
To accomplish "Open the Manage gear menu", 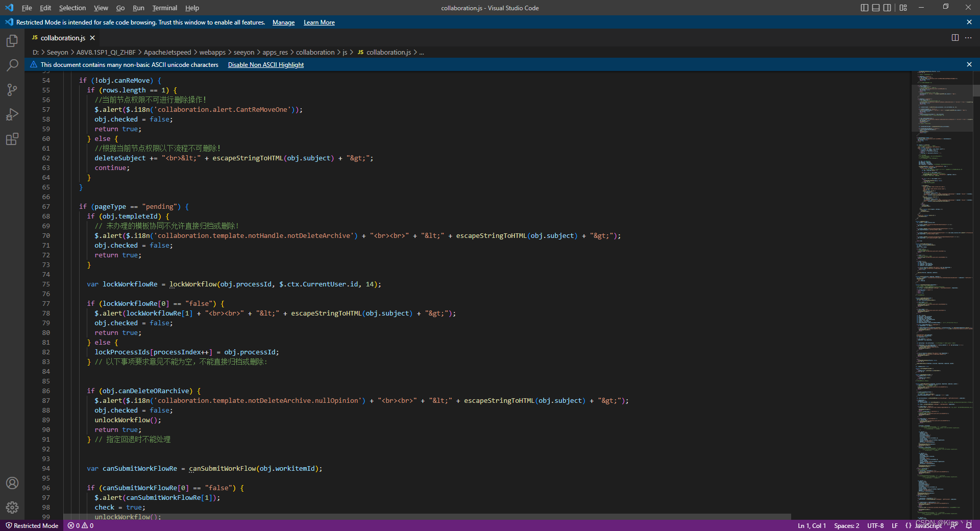I will [x=12, y=508].
